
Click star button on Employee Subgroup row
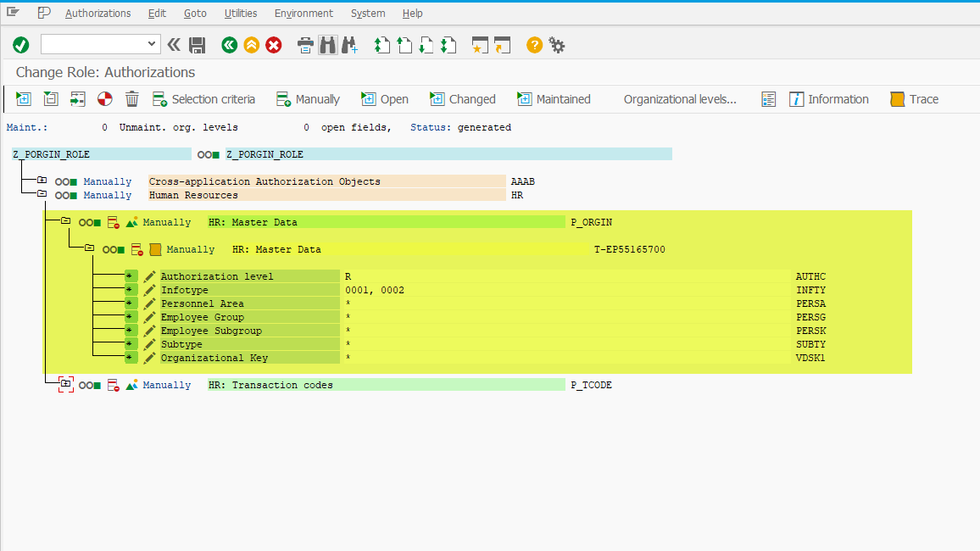coord(131,331)
